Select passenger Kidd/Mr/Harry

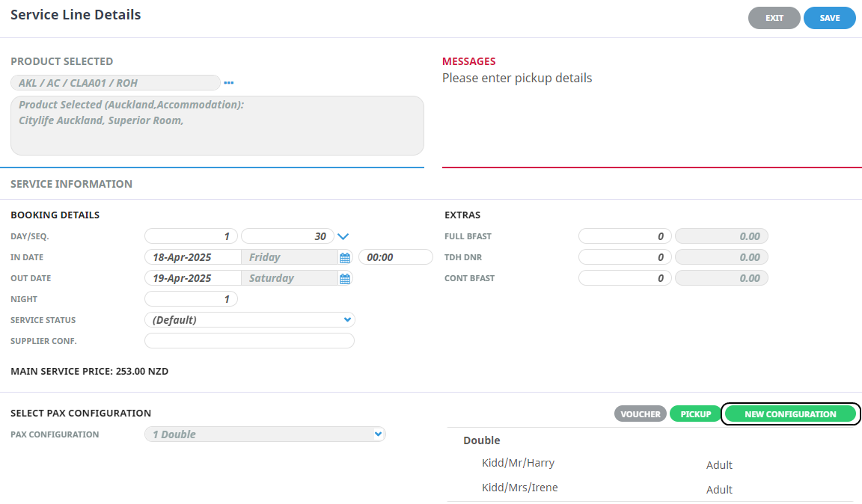518,463
